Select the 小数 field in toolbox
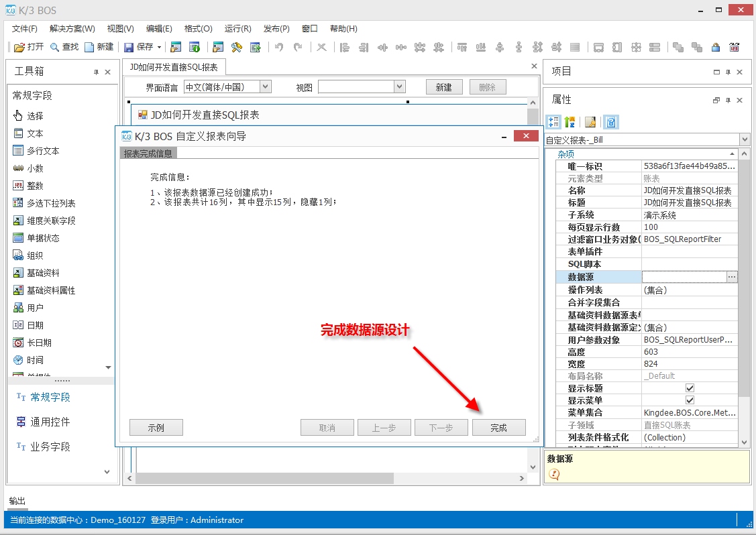The height and width of the screenshot is (535, 756). [29, 168]
